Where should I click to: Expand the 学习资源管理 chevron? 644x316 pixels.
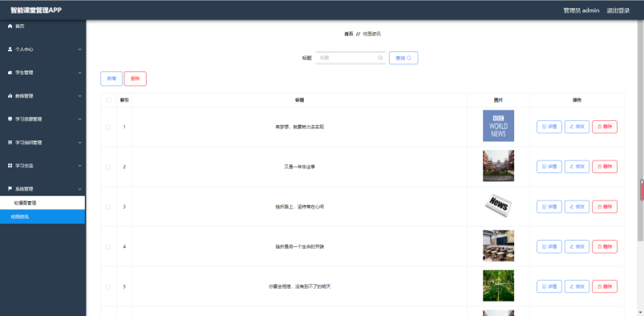click(79, 120)
